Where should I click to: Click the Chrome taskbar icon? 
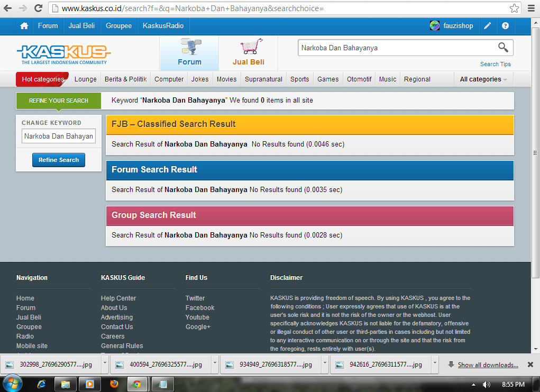coord(137,384)
